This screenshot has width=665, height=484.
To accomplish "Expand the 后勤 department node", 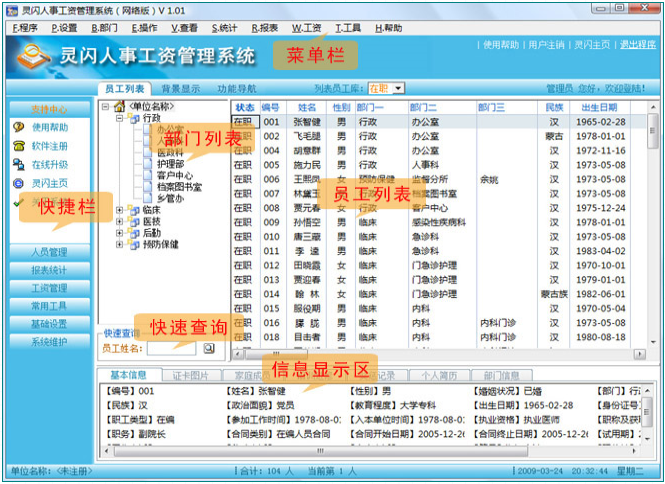I will pyautogui.click(x=120, y=233).
